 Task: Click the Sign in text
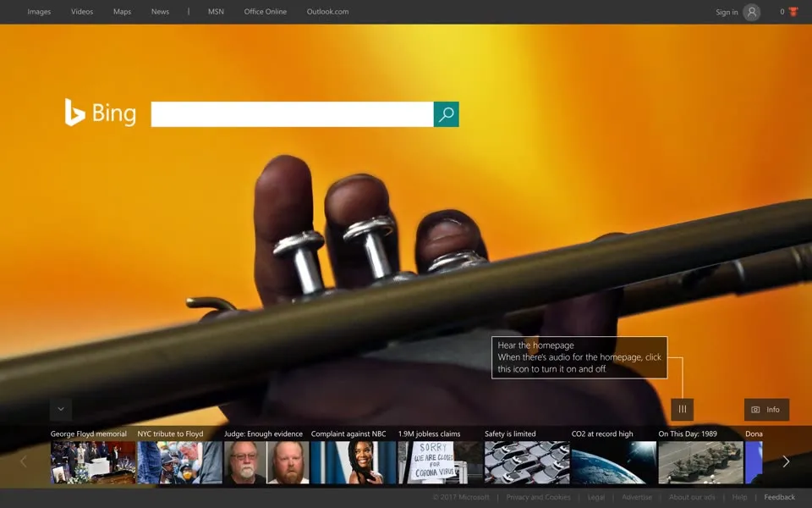pos(727,12)
